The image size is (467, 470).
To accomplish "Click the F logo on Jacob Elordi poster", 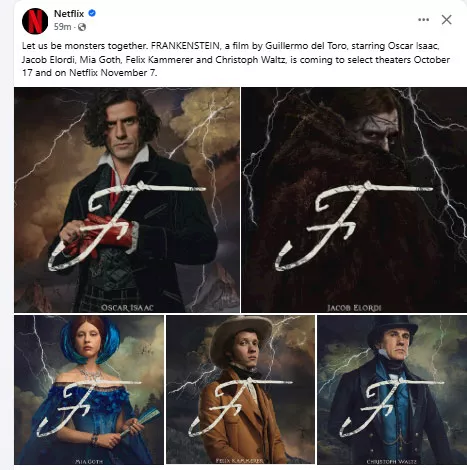I will (x=353, y=226).
